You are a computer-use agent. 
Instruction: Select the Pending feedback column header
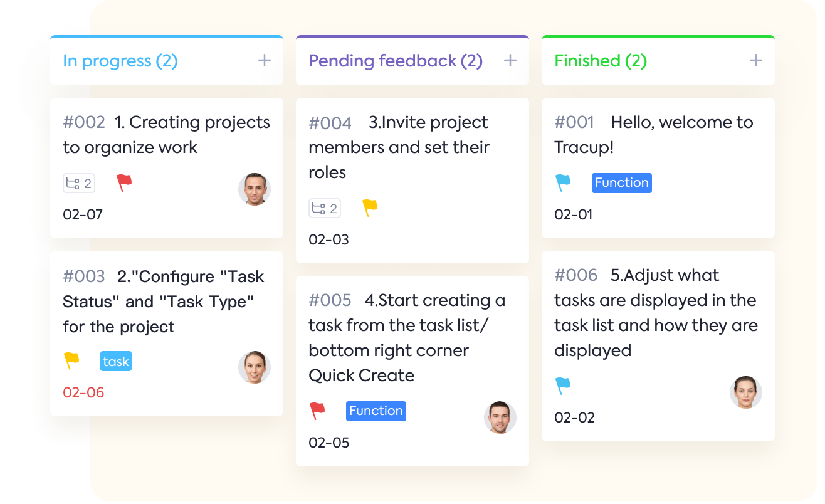(396, 61)
